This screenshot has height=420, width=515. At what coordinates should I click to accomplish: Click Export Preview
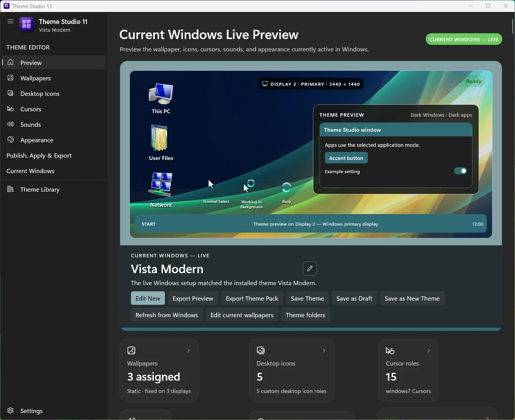click(x=193, y=298)
